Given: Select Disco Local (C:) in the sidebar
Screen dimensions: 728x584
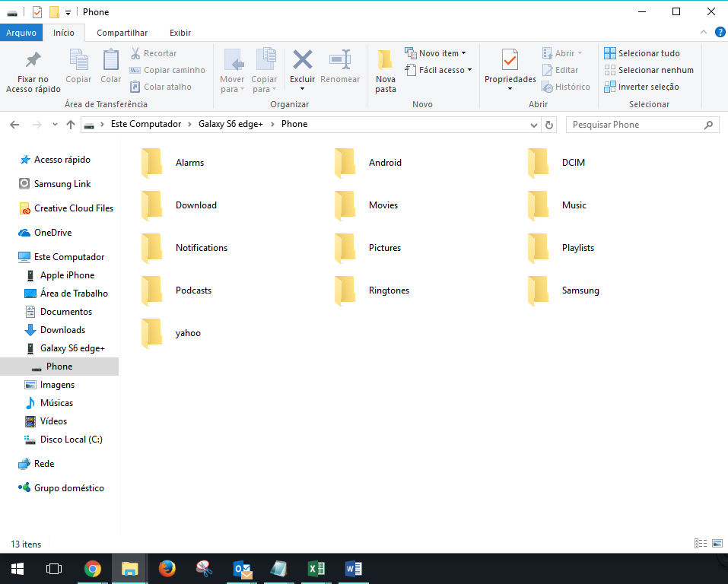Looking at the screenshot, I should point(71,440).
